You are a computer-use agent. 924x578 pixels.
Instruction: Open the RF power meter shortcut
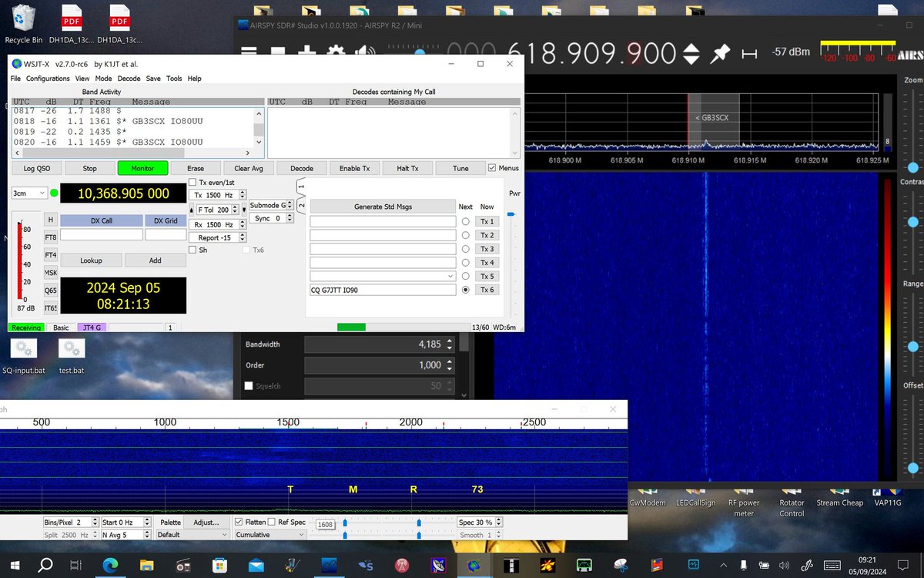(743, 502)
